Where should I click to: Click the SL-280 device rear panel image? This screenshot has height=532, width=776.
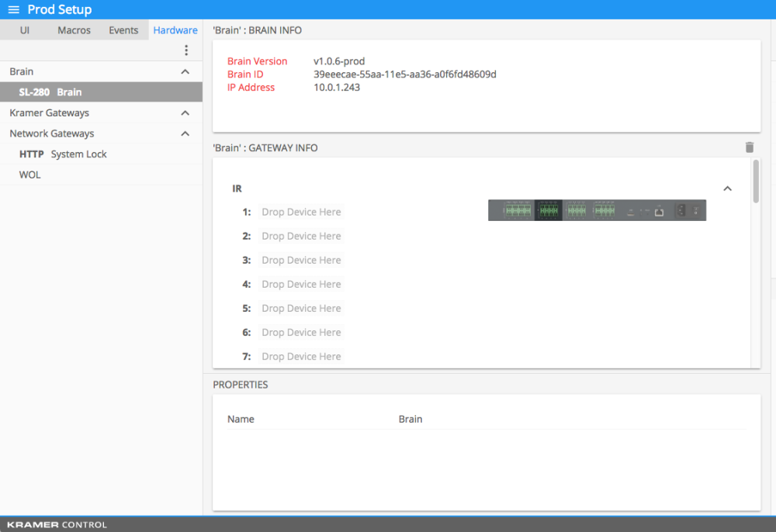point(597,209)
